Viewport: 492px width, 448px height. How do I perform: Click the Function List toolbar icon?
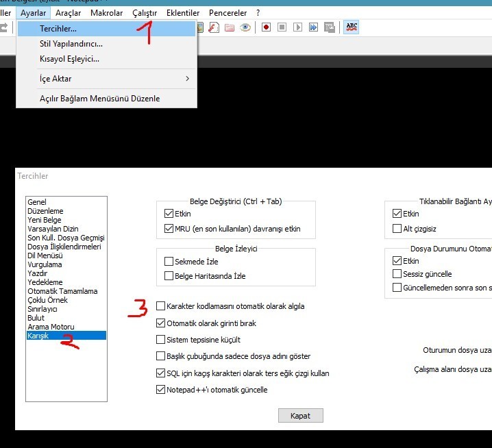[214, 27]
